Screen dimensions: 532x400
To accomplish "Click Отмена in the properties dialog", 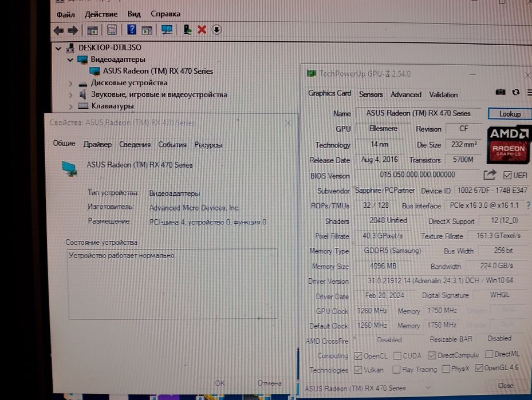I will [269, 383].
